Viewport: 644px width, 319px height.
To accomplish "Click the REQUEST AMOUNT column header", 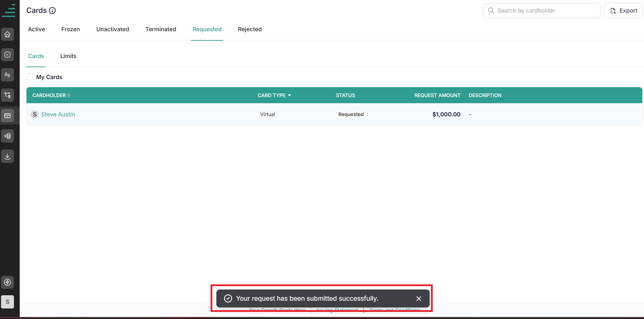I will click(x=437, y=95).
